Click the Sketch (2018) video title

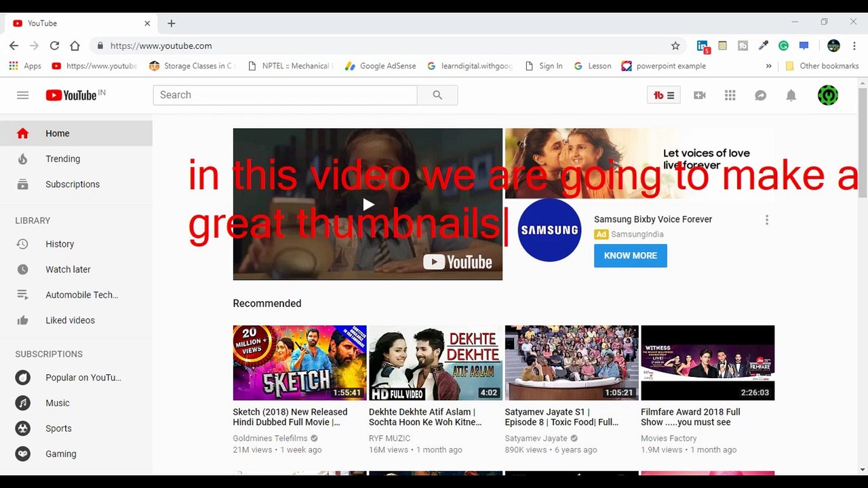tap(290, 417)
